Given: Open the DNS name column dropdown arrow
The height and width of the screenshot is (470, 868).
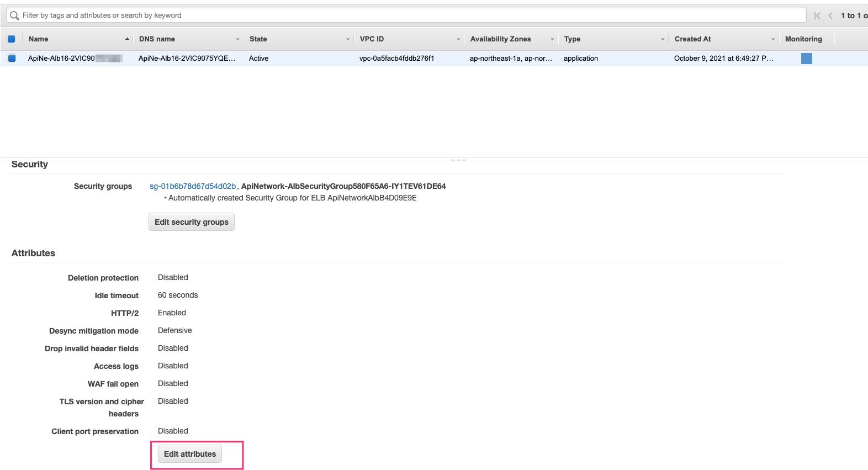Looking at the screenshot, I should [x=237, y=39].
